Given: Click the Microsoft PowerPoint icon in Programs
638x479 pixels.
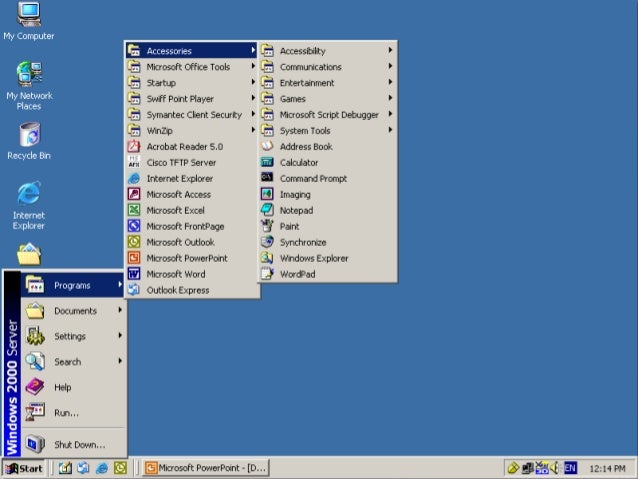Looking at the screenshot, I should point(134,258).
